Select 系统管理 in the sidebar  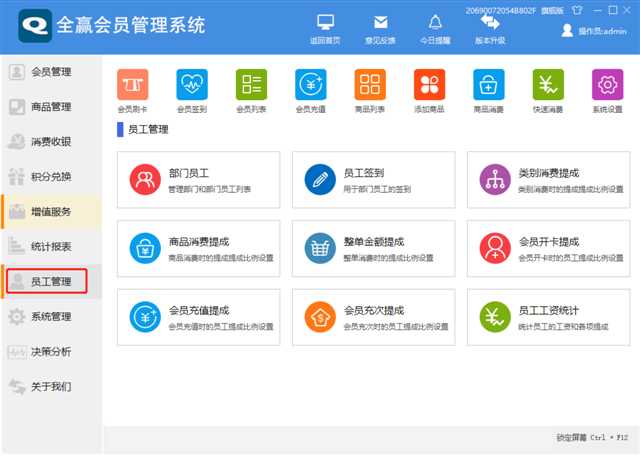point(51,316)
